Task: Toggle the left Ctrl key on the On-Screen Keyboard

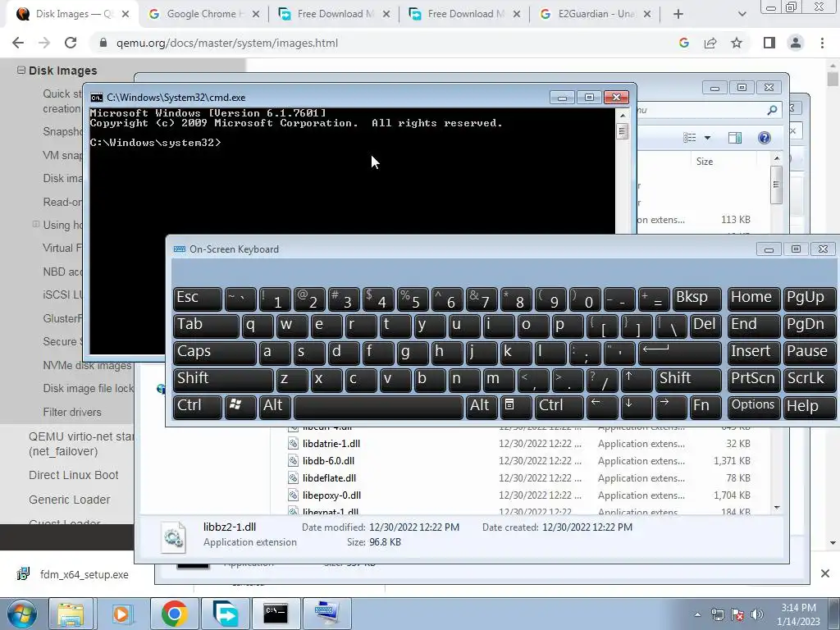Action: tap(197, 407)
